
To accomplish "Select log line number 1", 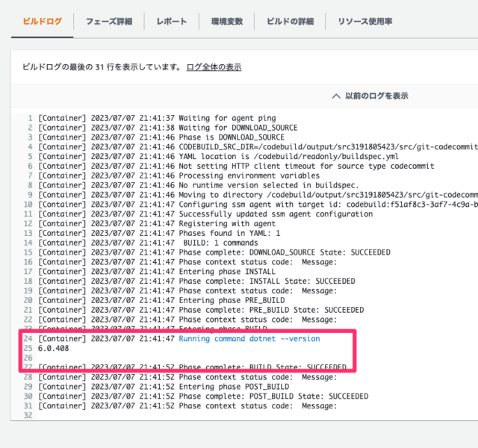I will coord(30,118).
